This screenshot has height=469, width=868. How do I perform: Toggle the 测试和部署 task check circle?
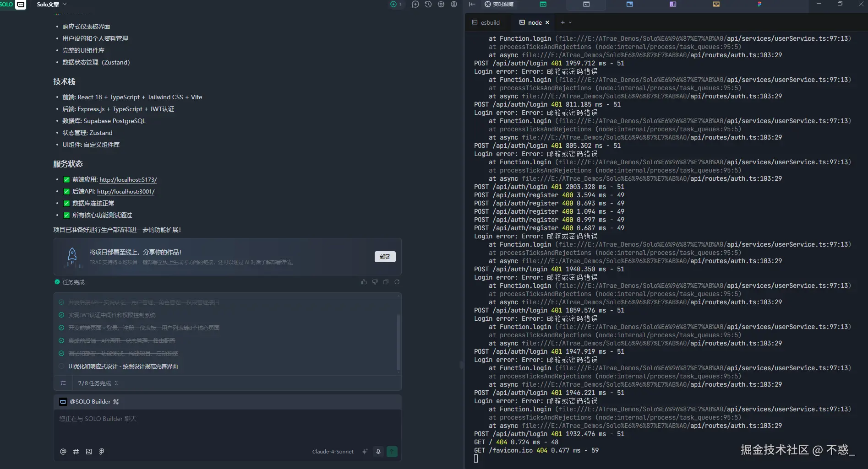coord(61,353)
